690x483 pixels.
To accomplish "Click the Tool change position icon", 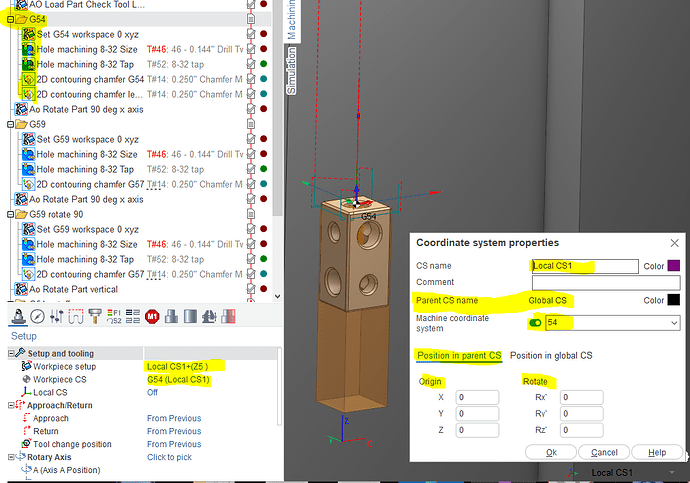I will pos(25,444).
